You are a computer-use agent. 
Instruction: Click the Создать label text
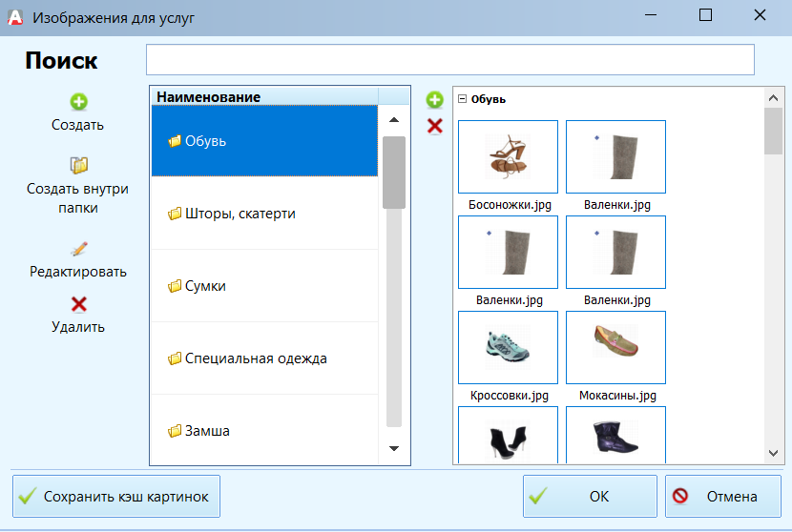tap(78, 125)
